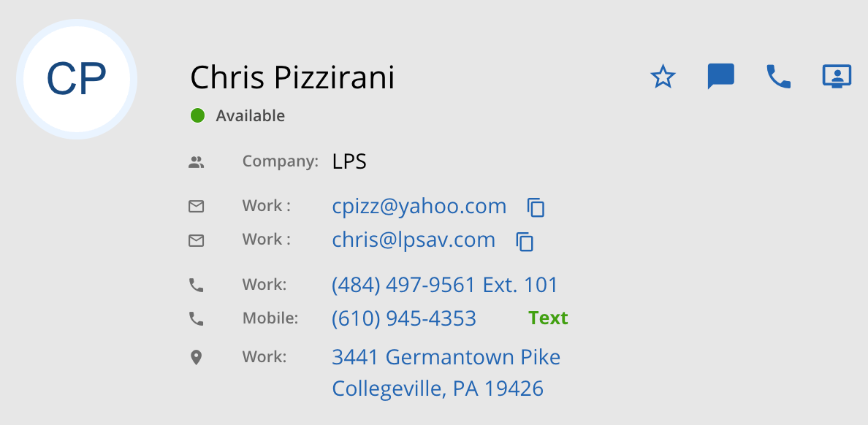This screenshot has width=868, height=425.
Task: Click the envelope icon beside chris@lpsav.com
Action: tap(196, 240)
